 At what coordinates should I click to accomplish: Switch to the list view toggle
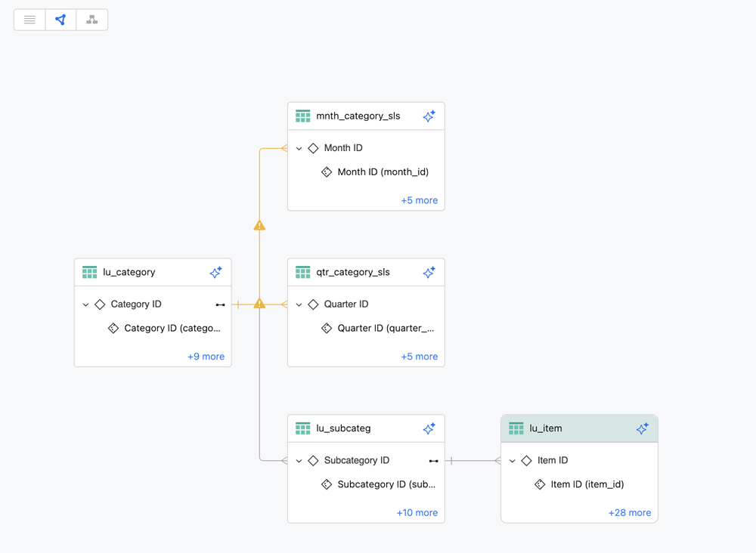pyautogui.click(x=29, y=20)
